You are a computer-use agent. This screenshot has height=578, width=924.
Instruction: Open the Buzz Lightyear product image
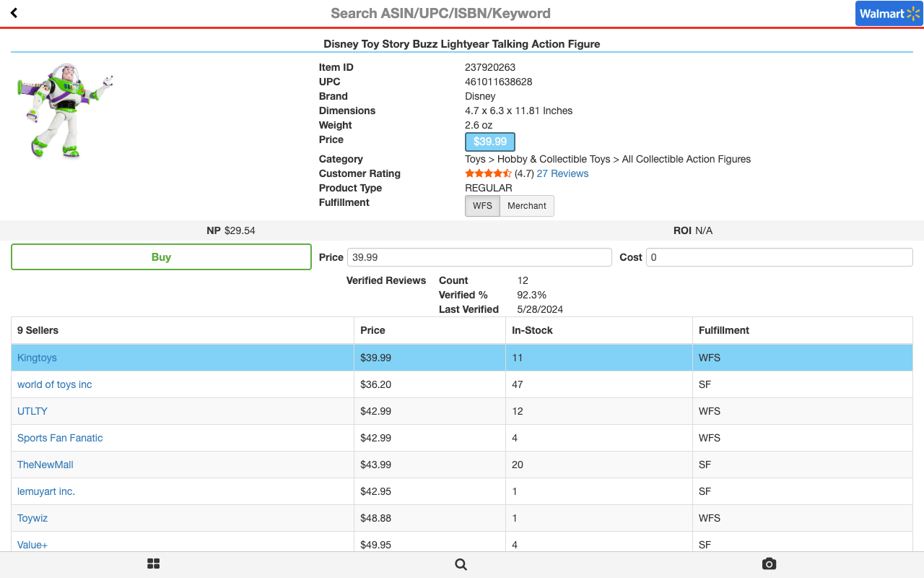65,111
